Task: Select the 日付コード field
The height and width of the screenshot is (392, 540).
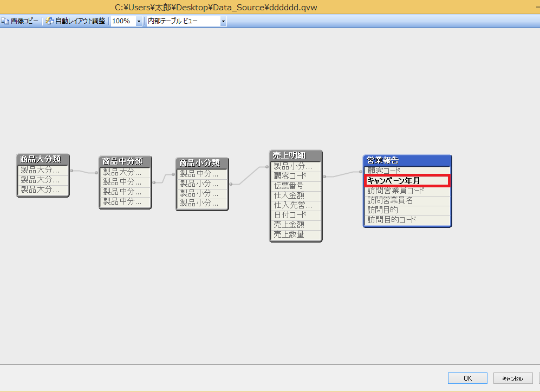Action: pyautogui.click(x=296, y=215)
